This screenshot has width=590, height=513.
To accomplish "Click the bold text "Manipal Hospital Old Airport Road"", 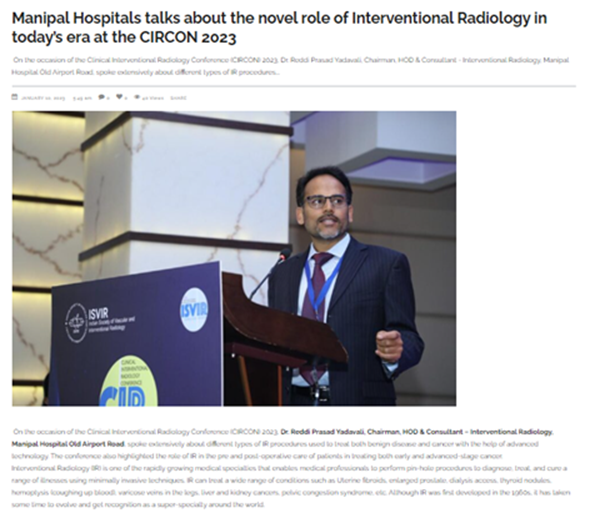I will click(x=68, y=444).
